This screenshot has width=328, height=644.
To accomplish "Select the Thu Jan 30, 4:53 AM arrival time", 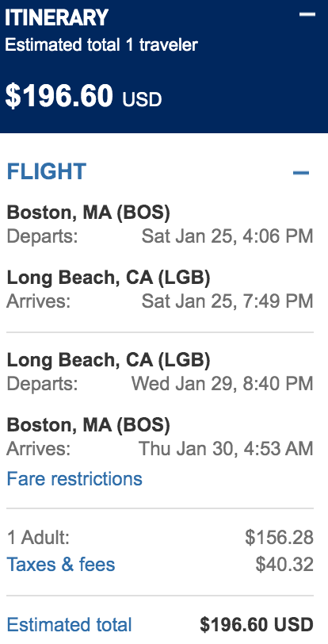I will 226,449.
